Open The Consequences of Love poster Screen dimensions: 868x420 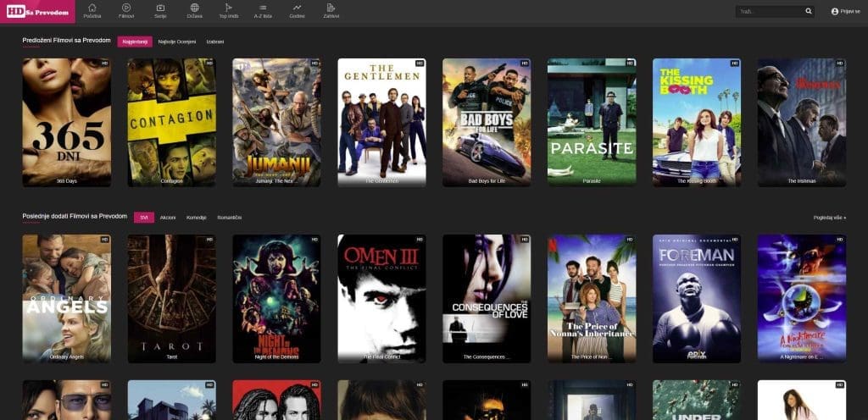(487, 298)
